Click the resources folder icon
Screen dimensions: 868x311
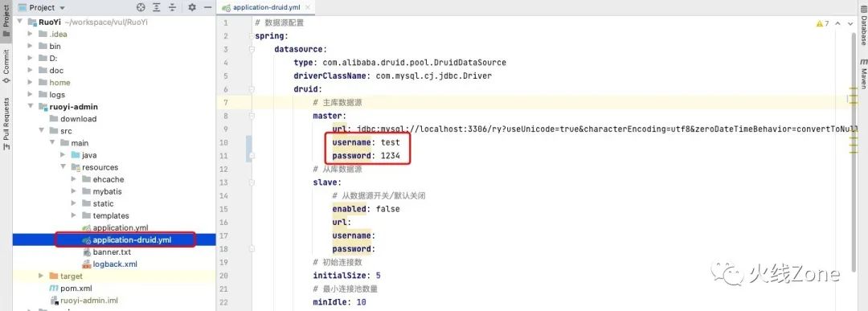click(x=76, y=167)
